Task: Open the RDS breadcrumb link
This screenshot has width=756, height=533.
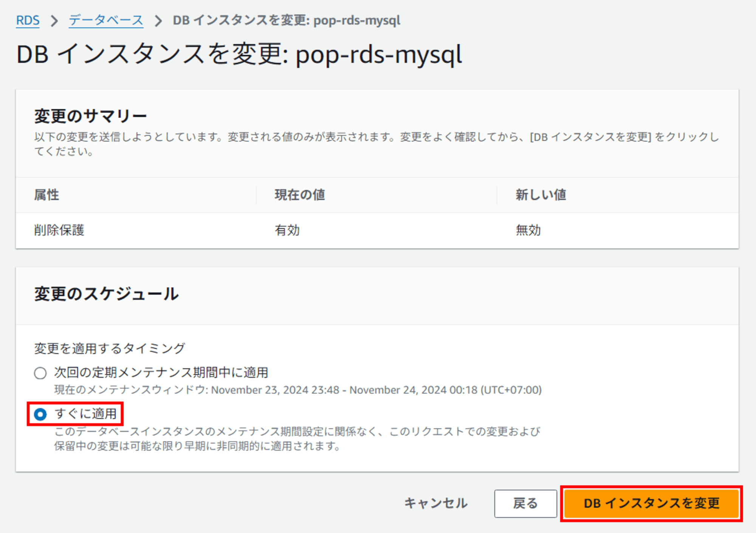Action: 28,20
